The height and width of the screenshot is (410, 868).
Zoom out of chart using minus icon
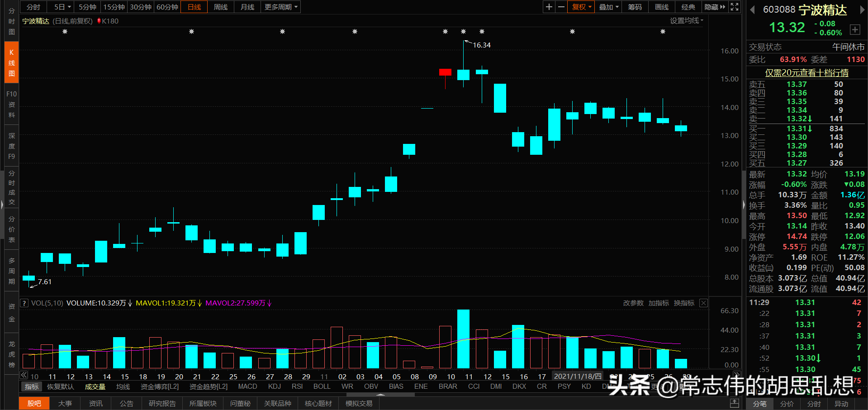point(561,7)
